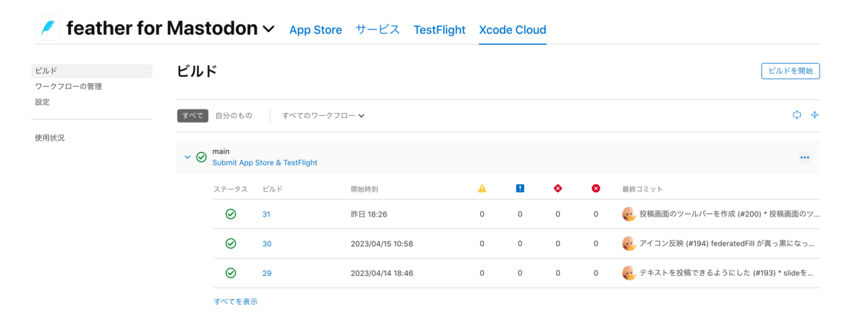The width and height of the screenshot is (868, 331).
Task: Click the feather app logo icon
Action: click(x=48, y=28)
